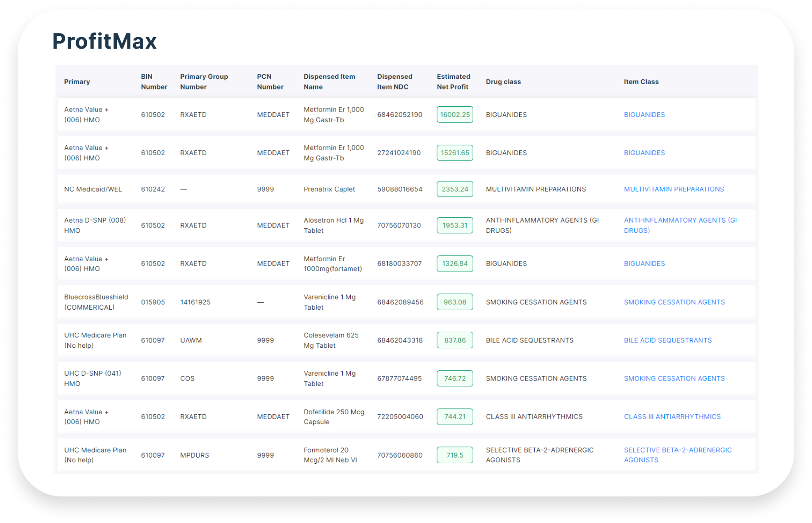Select the blue SELECTIVE BETA-2-ADRENERGIC AGONISTS link

(677, 455)
